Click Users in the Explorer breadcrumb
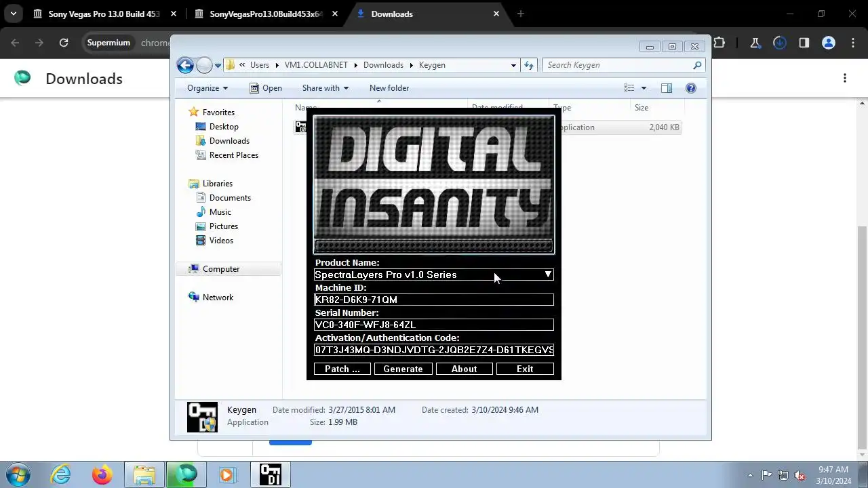Screen dimensions: 868x488 260,65
